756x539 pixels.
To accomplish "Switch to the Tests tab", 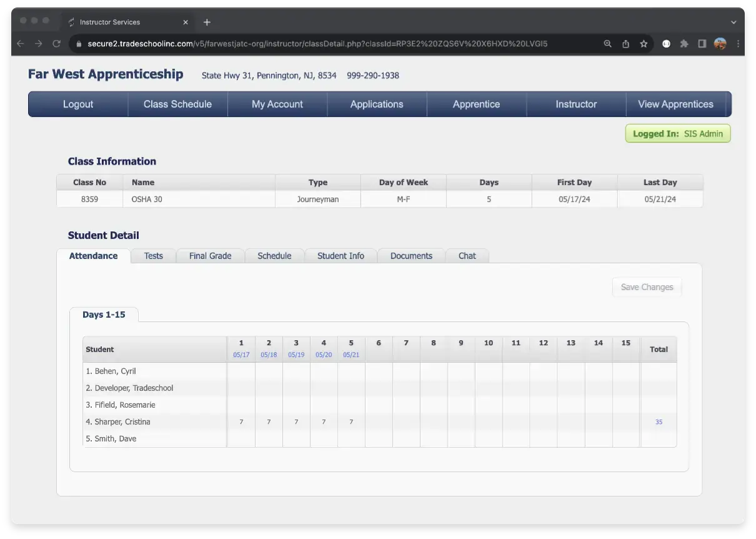I will tap(153, 256).
